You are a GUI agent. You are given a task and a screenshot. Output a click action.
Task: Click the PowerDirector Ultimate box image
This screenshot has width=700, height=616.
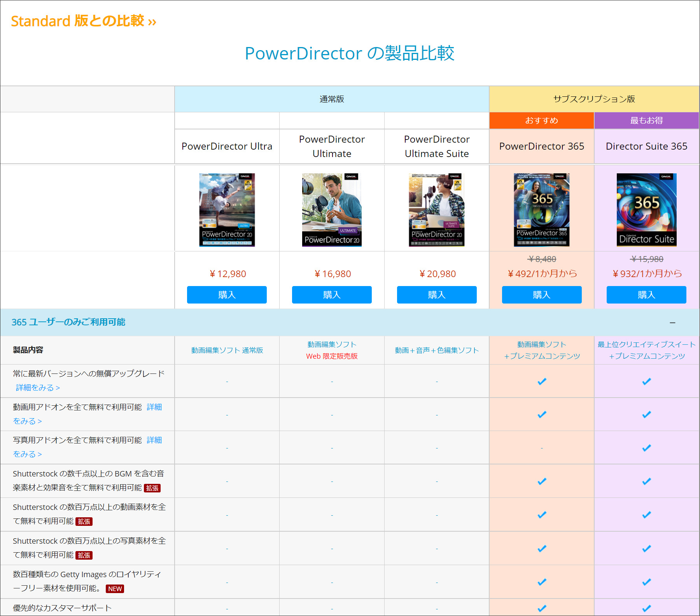tap(332, 210)
